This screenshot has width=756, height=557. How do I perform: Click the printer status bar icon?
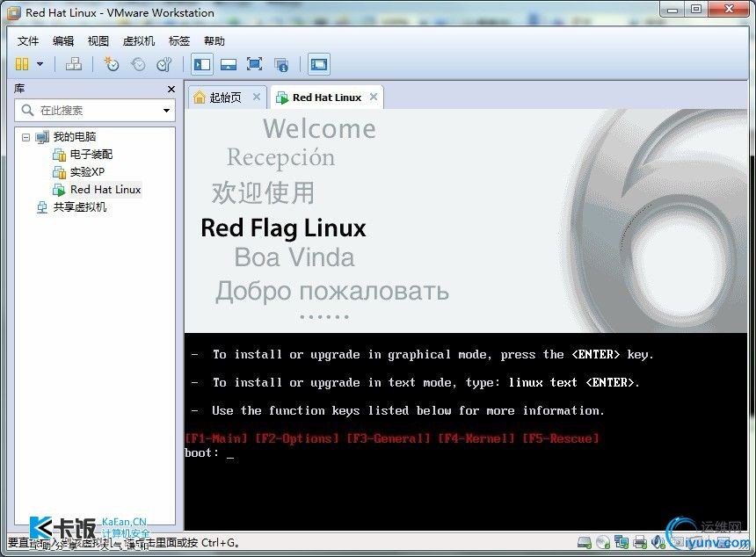pos(640,543)
